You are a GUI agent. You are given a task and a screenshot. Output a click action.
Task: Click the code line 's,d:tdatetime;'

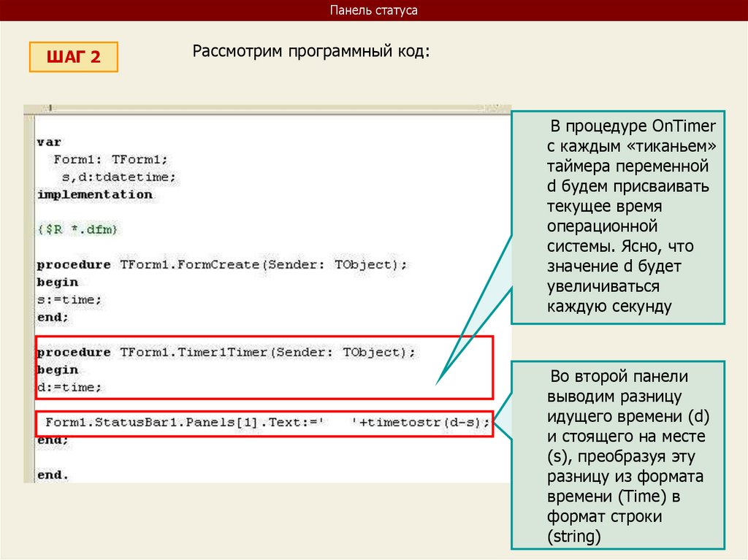119,177
